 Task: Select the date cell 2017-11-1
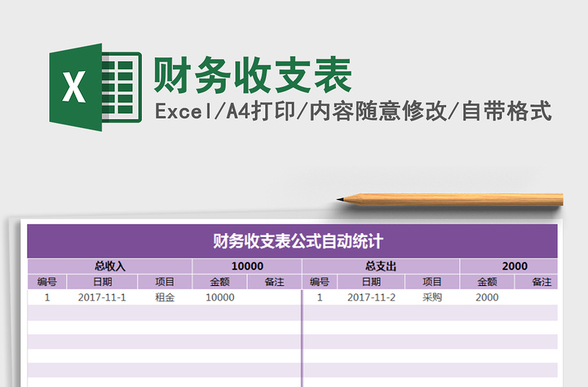click(102, 298)
